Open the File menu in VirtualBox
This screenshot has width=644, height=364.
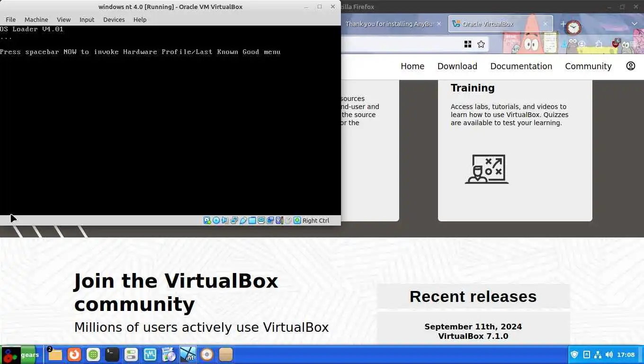click(x=10, y=19)
